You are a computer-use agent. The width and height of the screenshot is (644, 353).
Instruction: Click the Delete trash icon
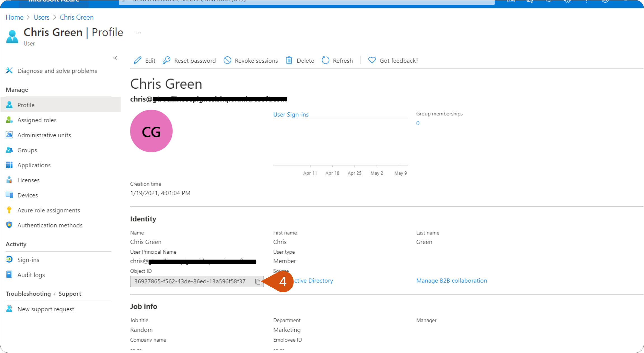pyautogui.click(x=289, y=60)
